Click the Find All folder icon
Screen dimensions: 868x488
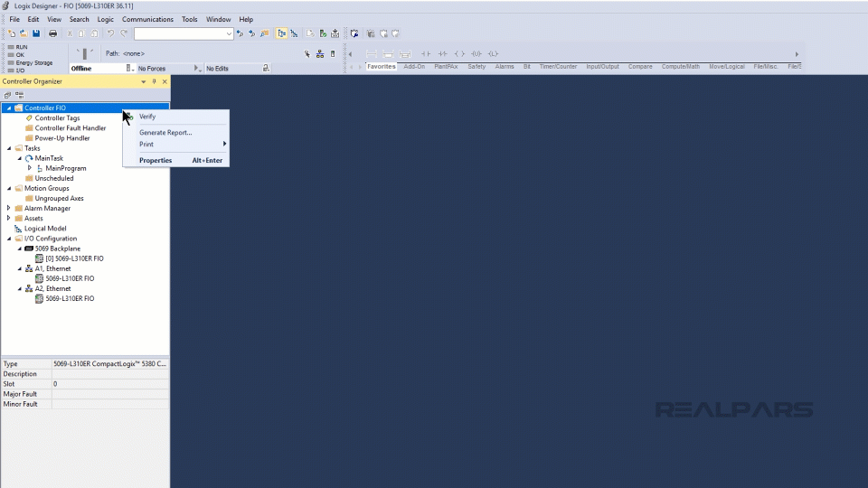coord(265,33)
